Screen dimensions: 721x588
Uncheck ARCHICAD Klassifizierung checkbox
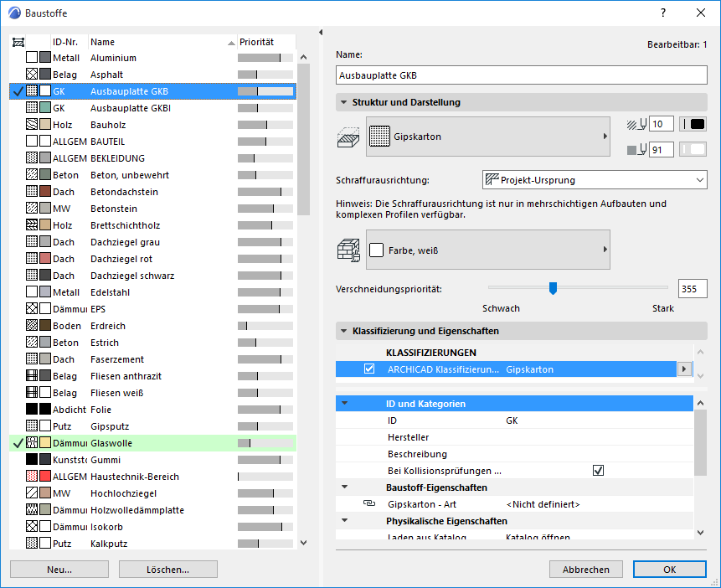click(x=369, y=369)
